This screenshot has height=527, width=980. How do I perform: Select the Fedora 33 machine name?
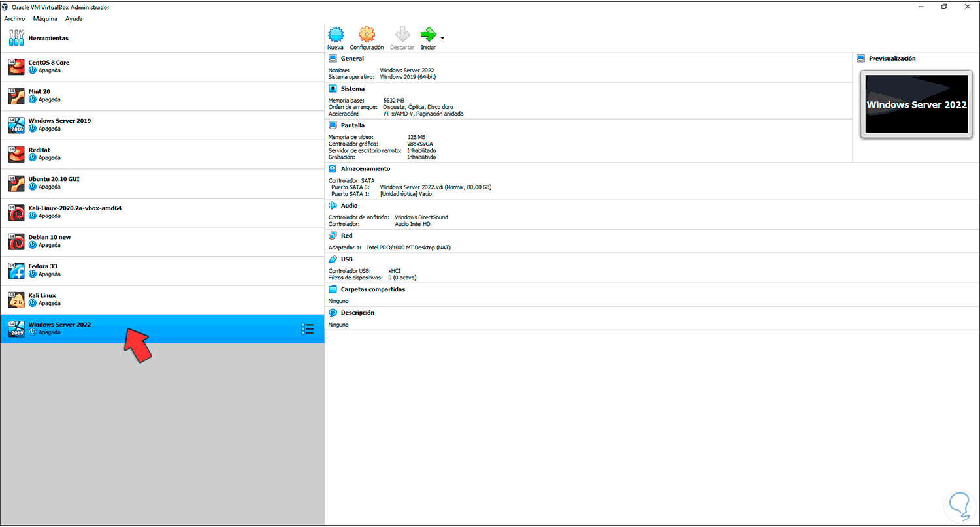coord(43,266)
